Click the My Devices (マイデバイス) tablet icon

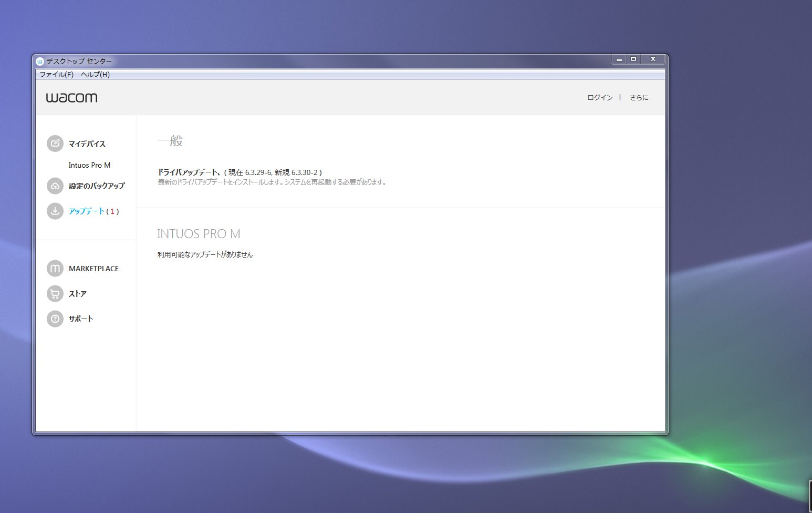(55, 143)
